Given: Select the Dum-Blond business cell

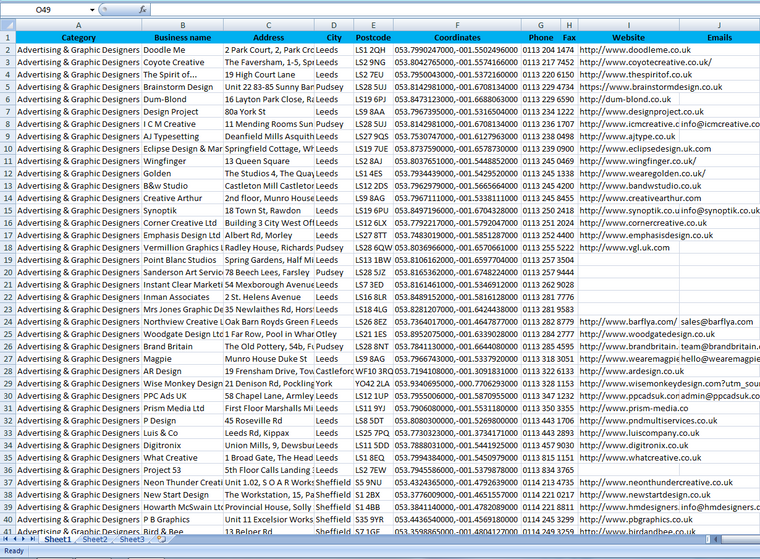Looking at the screenshot, I should (183, 99).
